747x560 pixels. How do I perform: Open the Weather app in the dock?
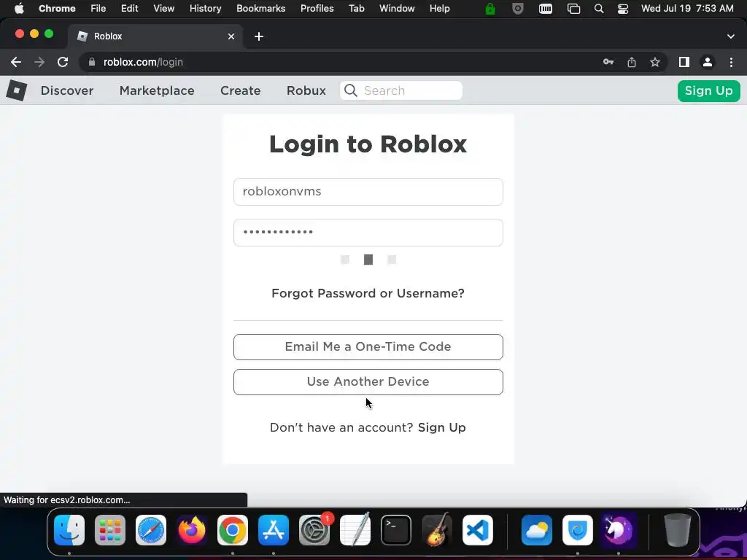click(x=537, y=530)
